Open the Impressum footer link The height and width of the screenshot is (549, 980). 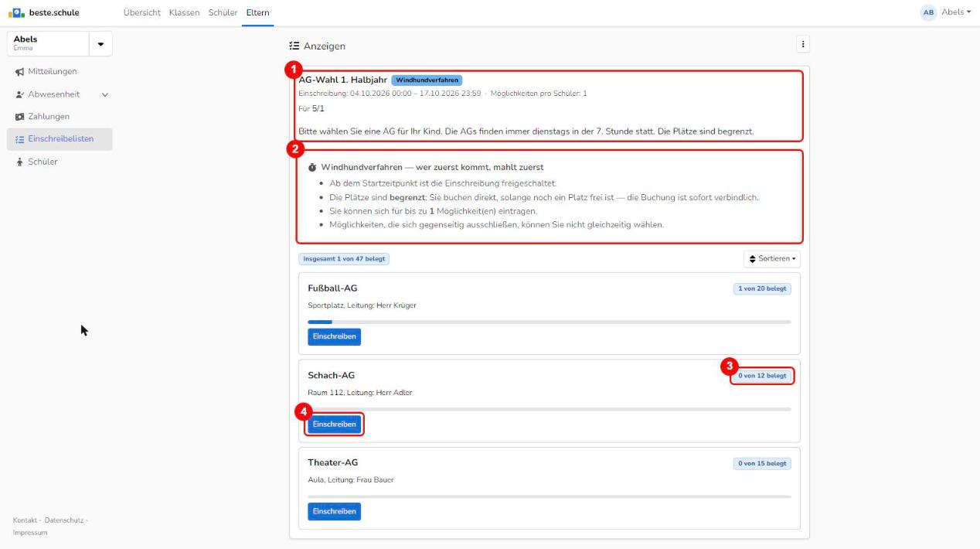(30, 532)
